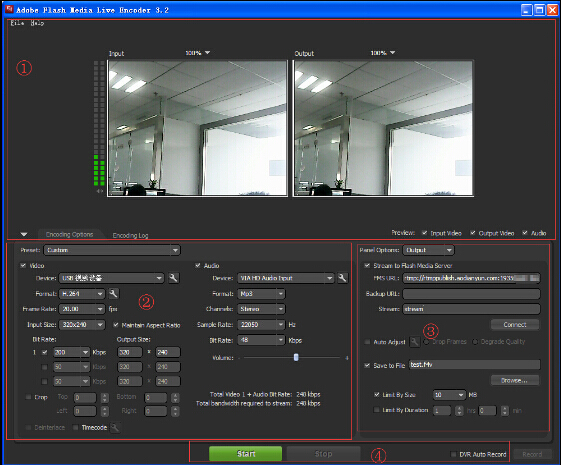Click the Stream name input field
Screen dimensions: 561x465
472,309
